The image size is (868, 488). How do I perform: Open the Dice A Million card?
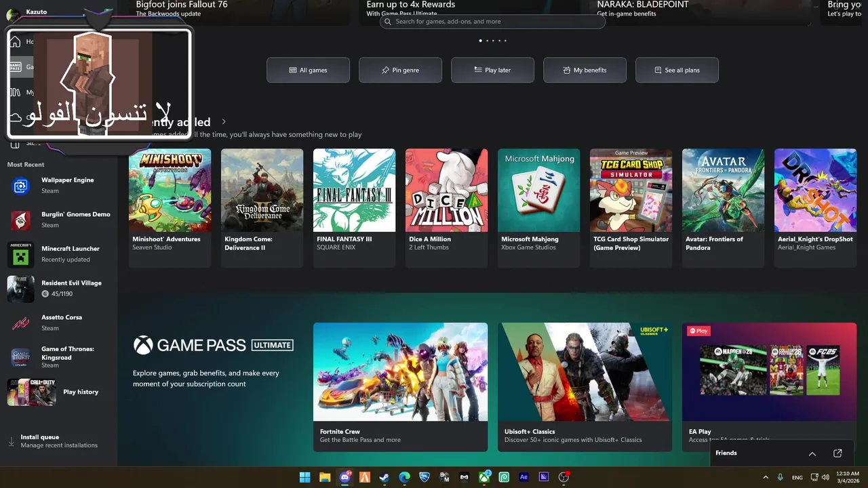[x=446, y=207]
